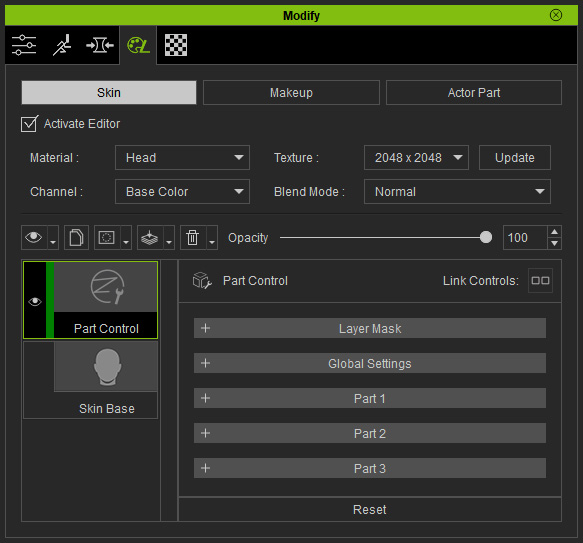Click the eye visibility toolbar icon

34,237
